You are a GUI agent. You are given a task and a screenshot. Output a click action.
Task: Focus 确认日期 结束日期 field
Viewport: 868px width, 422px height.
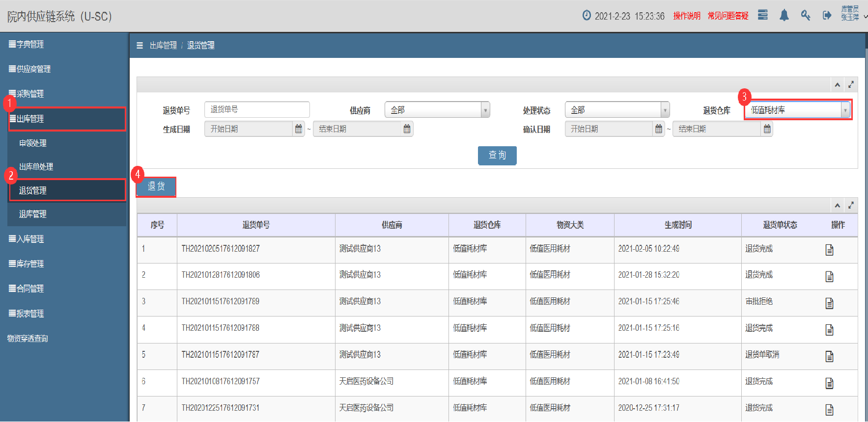pos(717,129)
